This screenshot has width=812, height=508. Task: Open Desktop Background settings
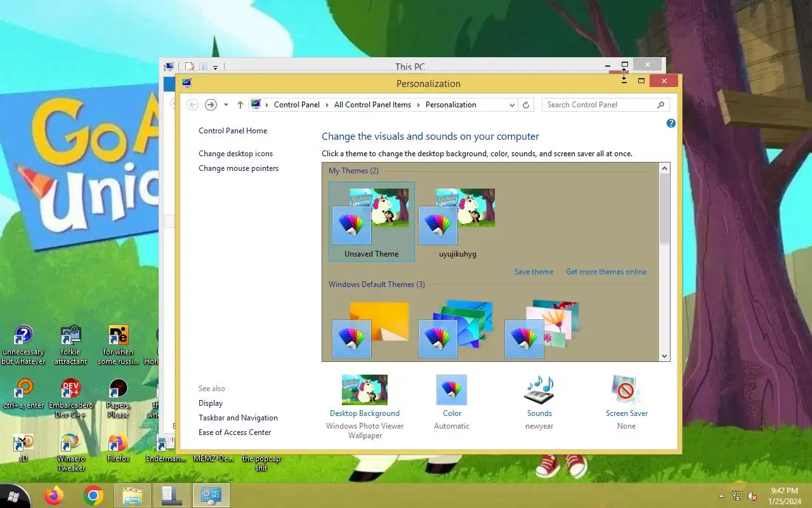coord(365,390)
